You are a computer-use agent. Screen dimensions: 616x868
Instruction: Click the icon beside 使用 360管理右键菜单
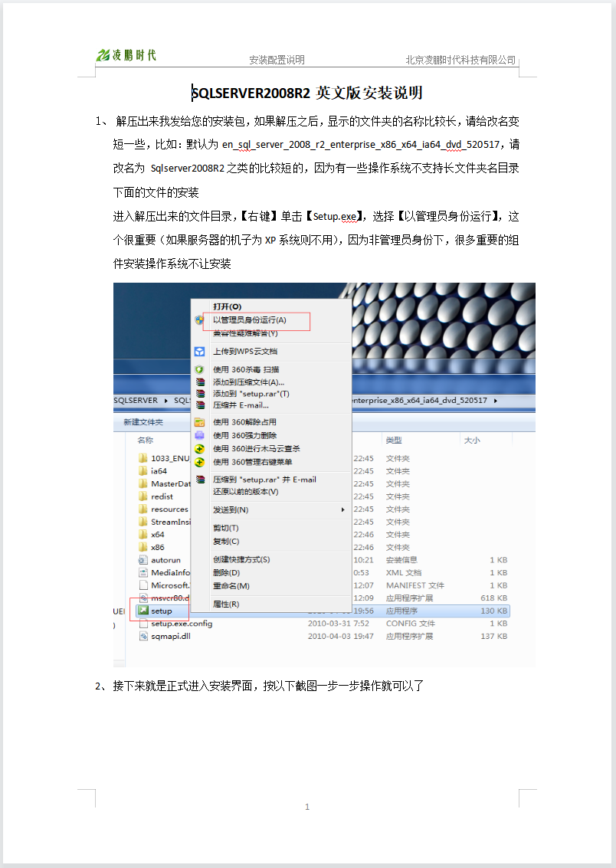click(199, 462)
